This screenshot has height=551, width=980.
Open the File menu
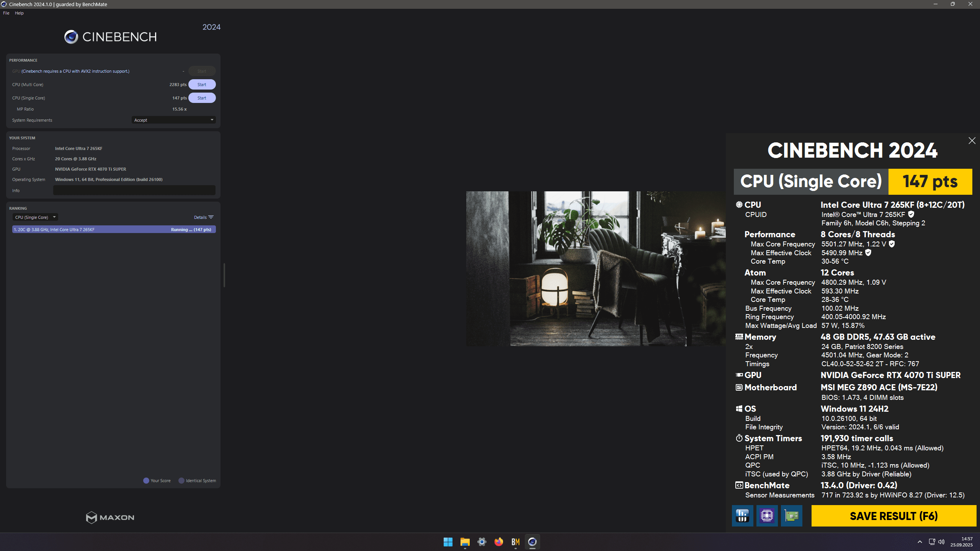pyautogui.click(x=6, y=13)
